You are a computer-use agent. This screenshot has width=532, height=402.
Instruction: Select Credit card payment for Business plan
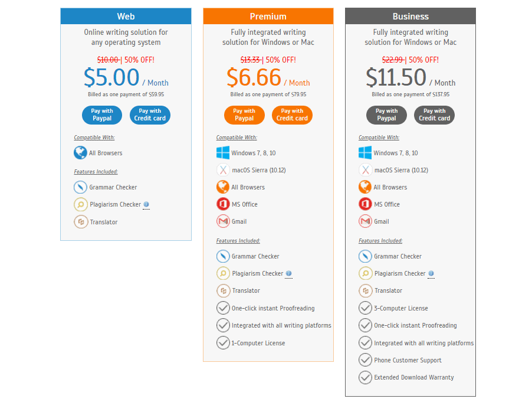(x=435, y=115)
